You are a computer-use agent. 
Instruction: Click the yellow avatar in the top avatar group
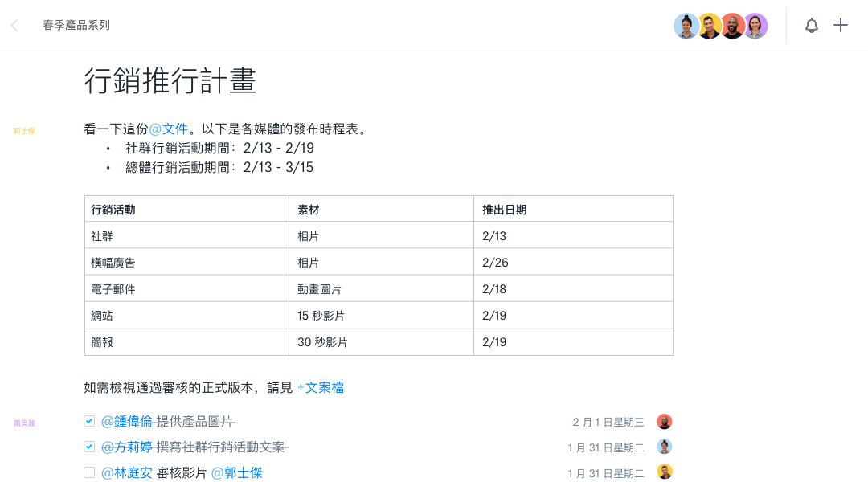[709, 25]
